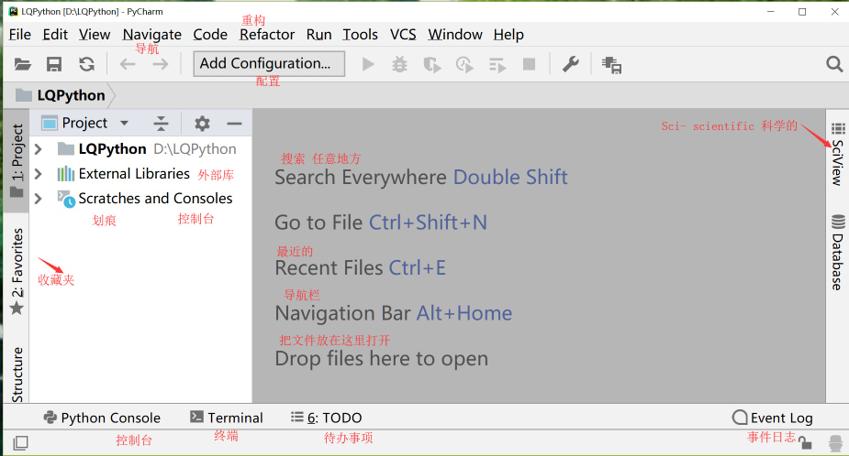Click the green Run play icon

(368, 64)
